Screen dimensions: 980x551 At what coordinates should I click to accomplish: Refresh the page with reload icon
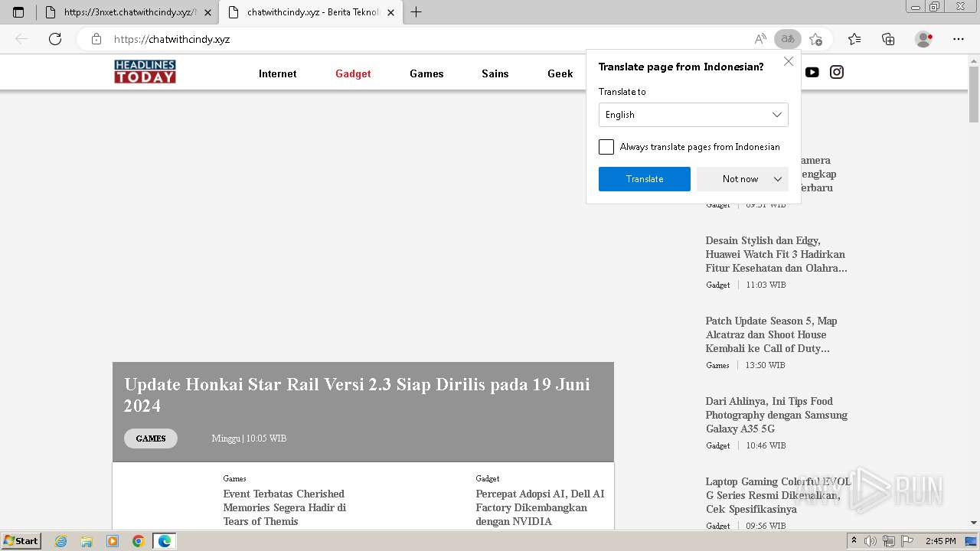tap(55, 39)
